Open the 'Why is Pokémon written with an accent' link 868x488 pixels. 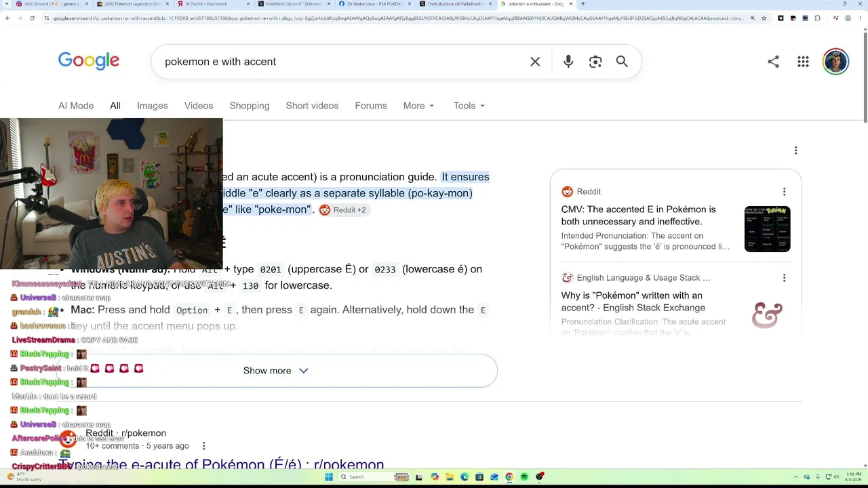coord(633,302)
